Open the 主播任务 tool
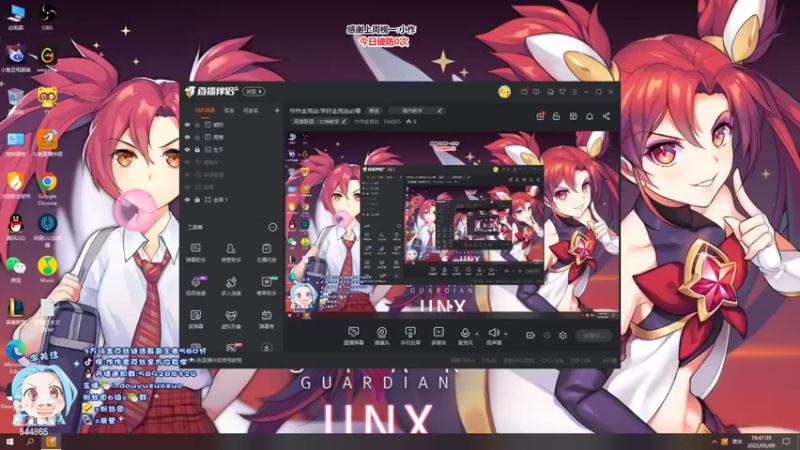This screenshot has height=450, width=800. point(266,252)
